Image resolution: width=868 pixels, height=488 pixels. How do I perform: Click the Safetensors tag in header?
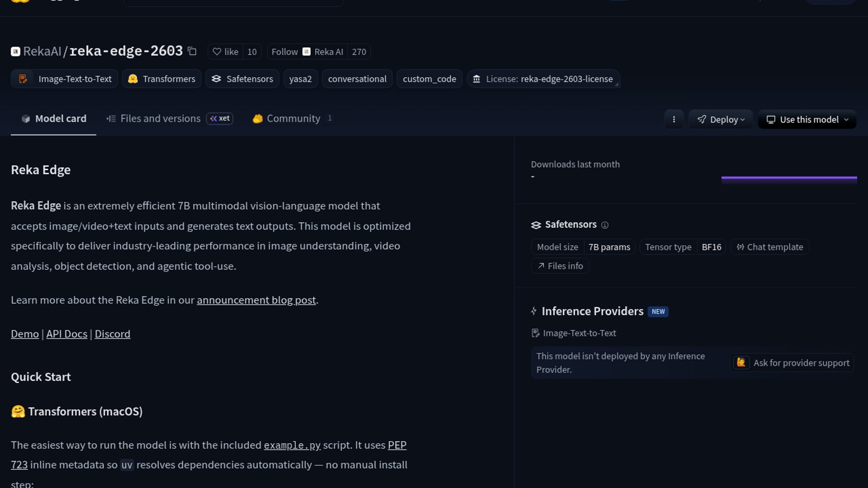click(x=242, y=79)
